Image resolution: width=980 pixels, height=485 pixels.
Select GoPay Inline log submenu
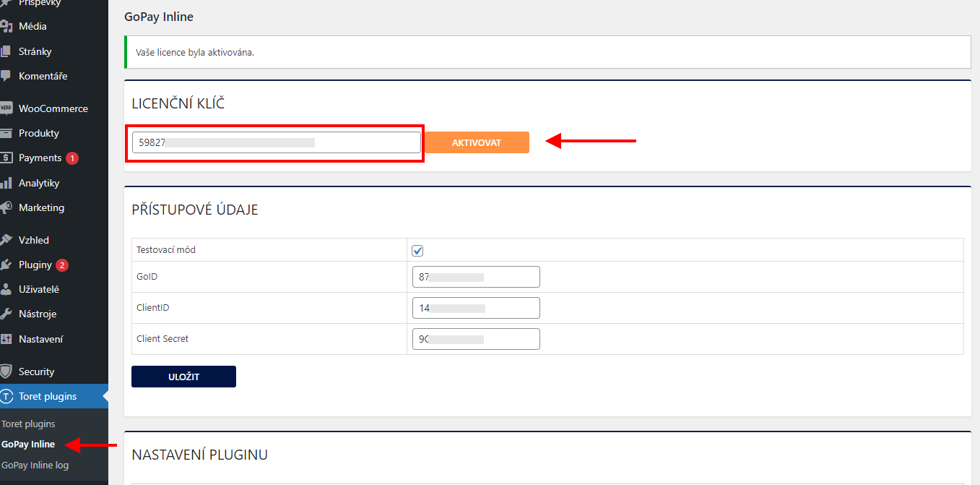[35, 465]
